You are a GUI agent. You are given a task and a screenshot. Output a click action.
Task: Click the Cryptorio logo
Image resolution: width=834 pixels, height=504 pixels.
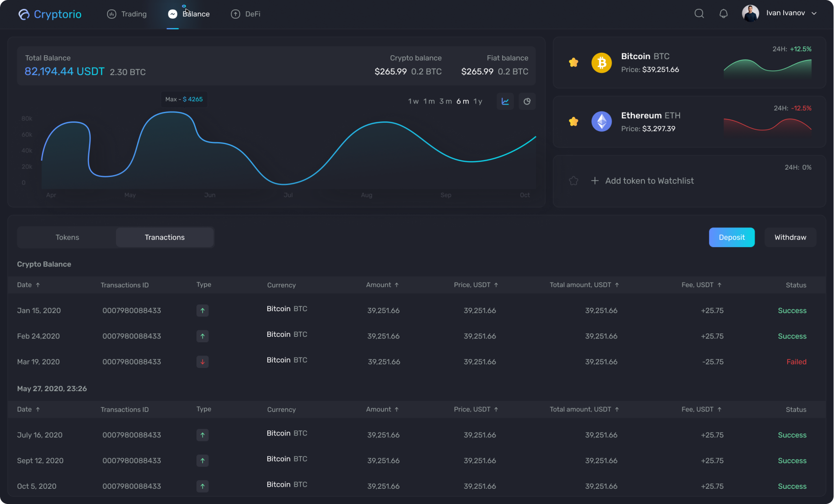tap(50, 14)
